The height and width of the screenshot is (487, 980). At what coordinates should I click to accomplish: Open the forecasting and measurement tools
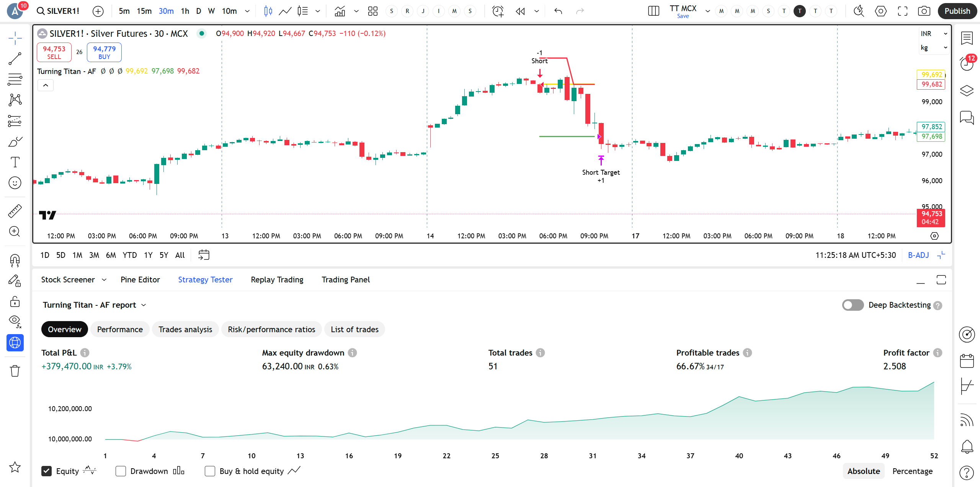click(x=15, y=121)
